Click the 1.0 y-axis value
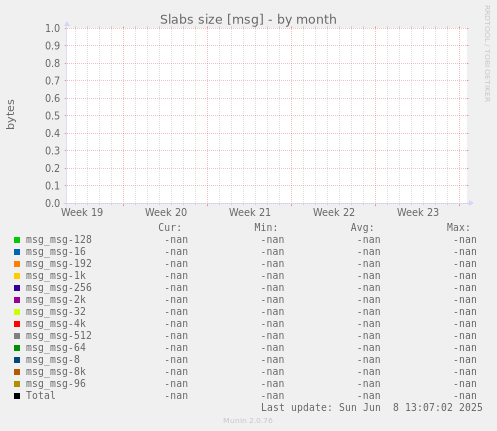This screenshot has height=431, width=497. click(53, 28)
